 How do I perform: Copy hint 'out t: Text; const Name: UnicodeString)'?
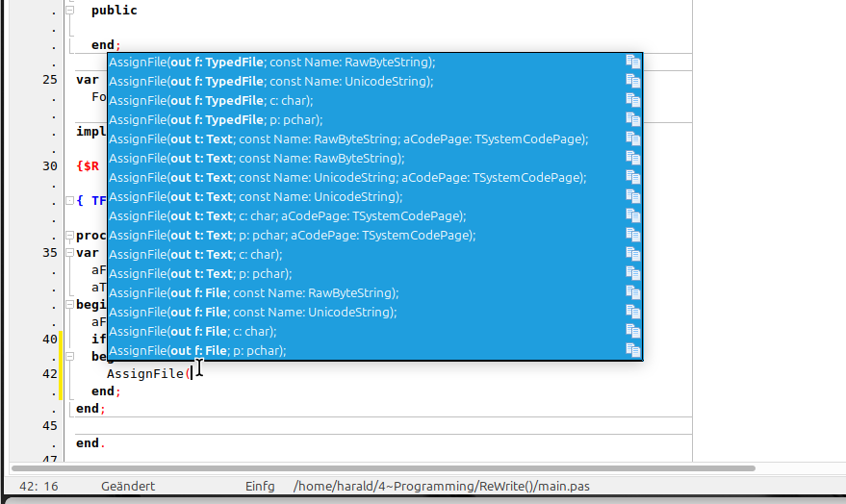(x=633, y=197)
